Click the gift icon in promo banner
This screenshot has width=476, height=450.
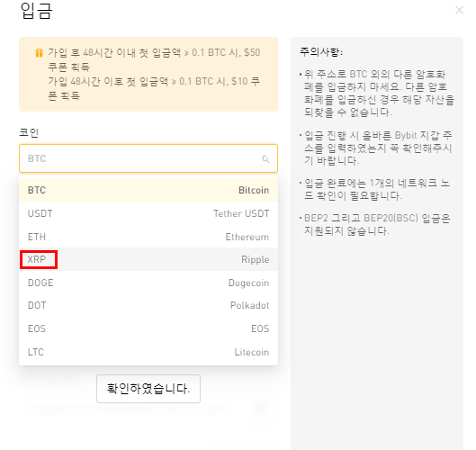pyautogui.click(x=39, y=52)
